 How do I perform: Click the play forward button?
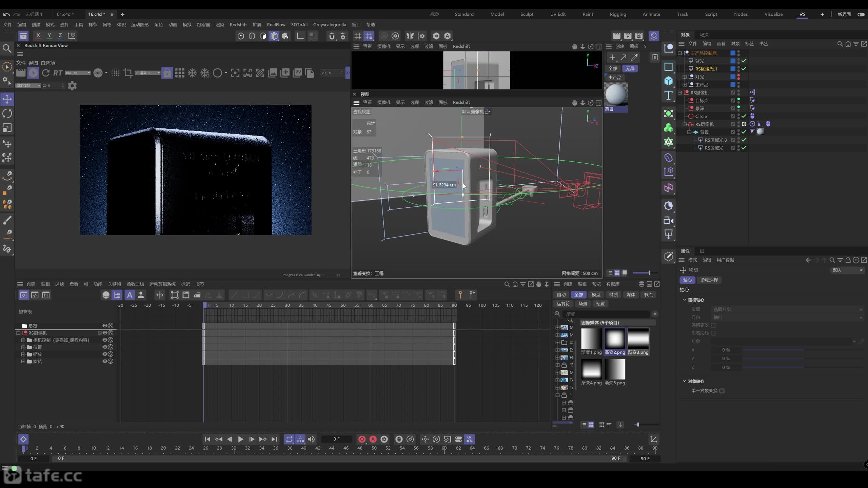pyautogui.click(x=240, y=439)
